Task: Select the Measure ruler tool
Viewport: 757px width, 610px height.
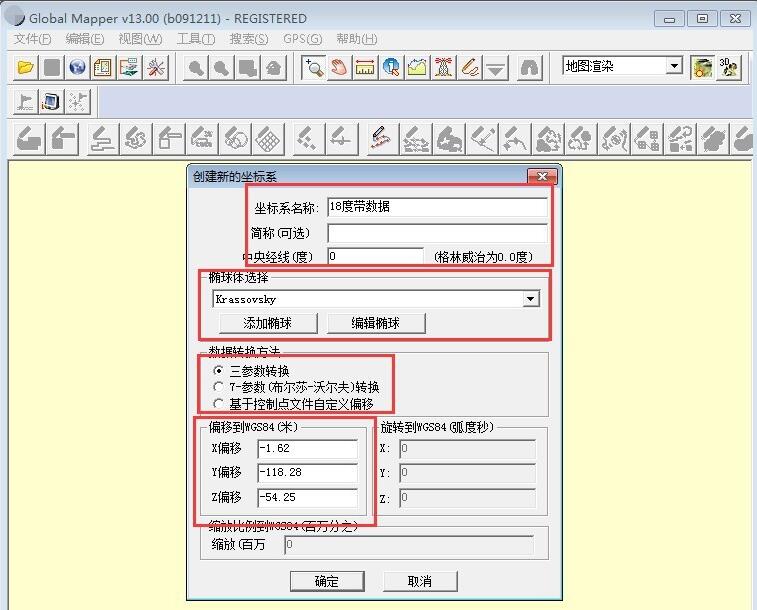Action: click(365, 67)
